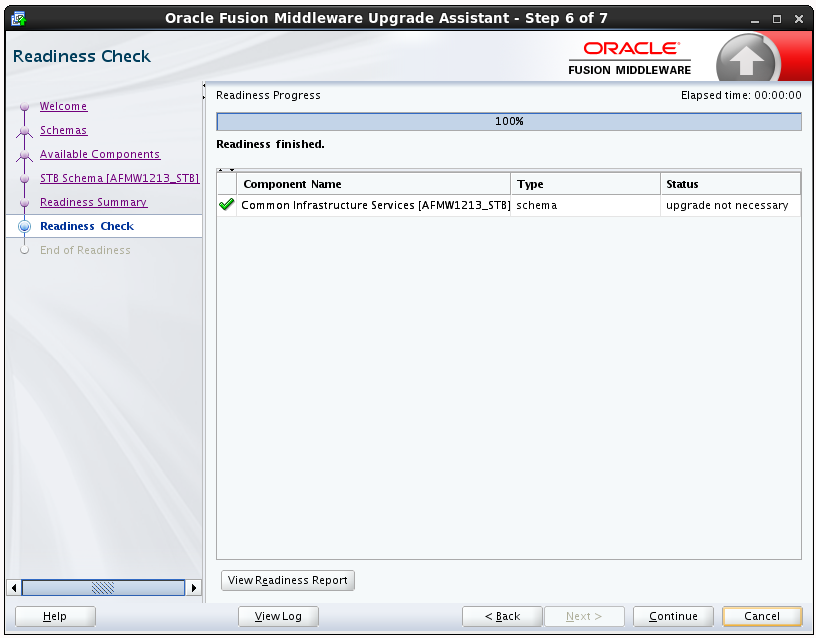Close the Upgrade Assistant window

pos(799,19)
